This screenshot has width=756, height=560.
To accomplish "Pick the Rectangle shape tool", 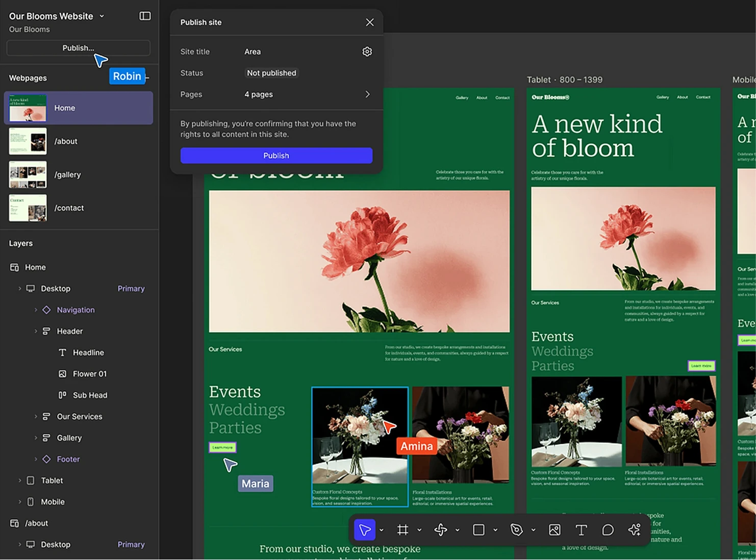I will pos(478,530).
